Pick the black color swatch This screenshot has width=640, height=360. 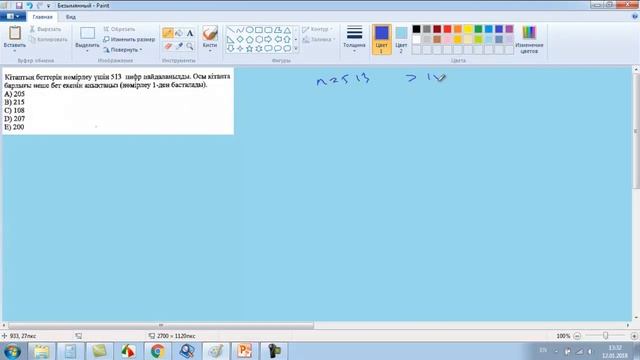[416, 29]
